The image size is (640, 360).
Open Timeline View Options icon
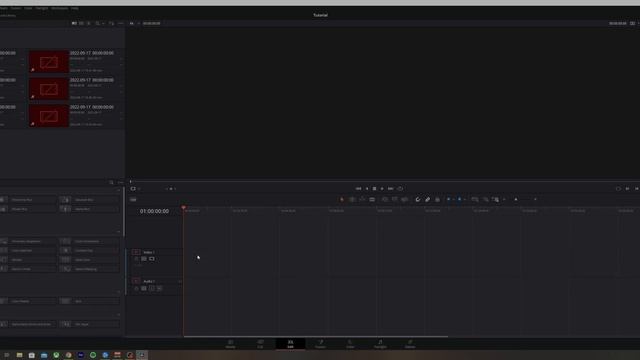[133, 200]
